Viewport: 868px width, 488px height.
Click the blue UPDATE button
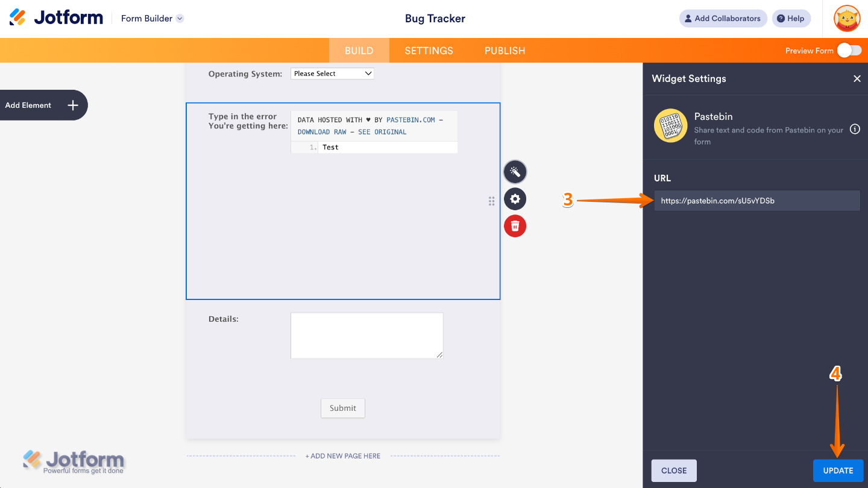[x=838, y=471]
